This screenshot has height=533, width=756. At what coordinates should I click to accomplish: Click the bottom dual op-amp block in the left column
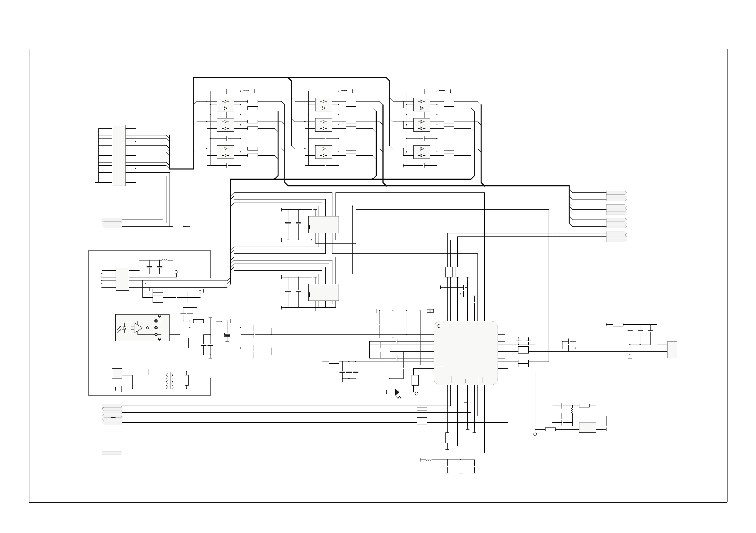[226, 152]
